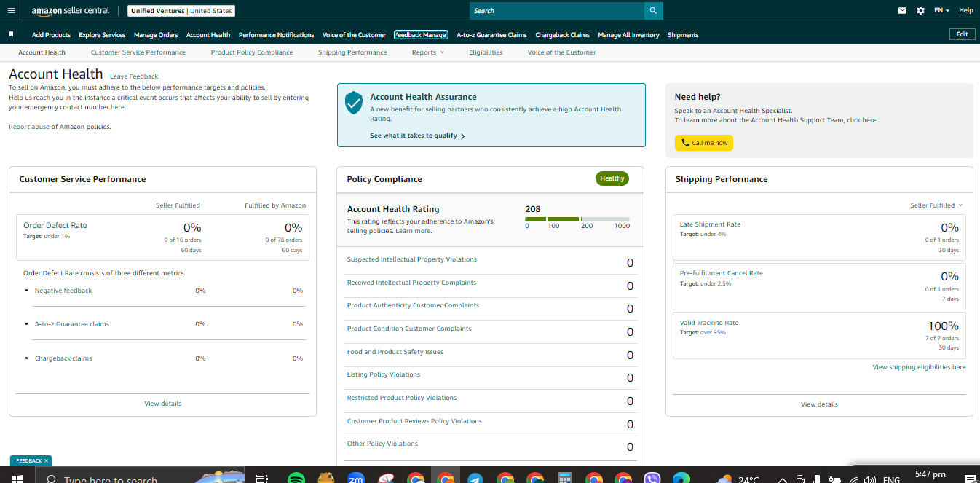
Task: Go to Manage Orders
Action: (x=156, y=35)
